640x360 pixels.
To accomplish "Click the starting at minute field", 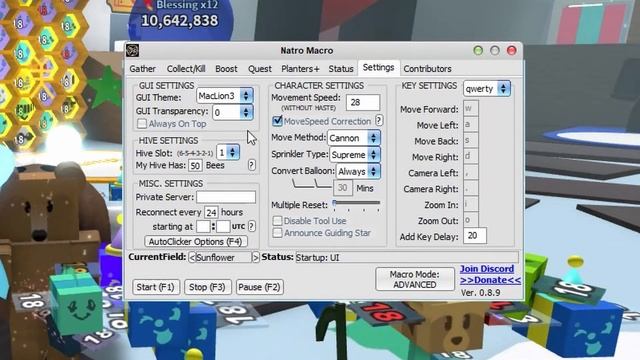I will tap(223, 227).
